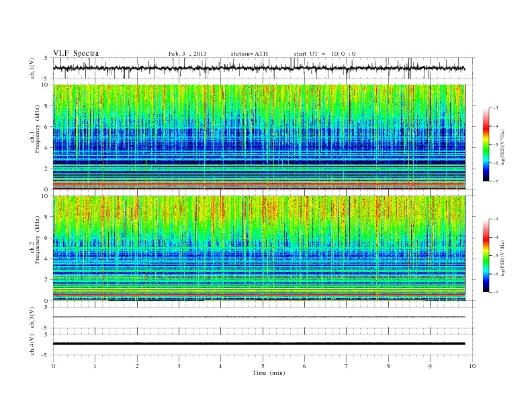
Task: Select the "Feb. 3 , 2013" date text
Action: point(187,54)
